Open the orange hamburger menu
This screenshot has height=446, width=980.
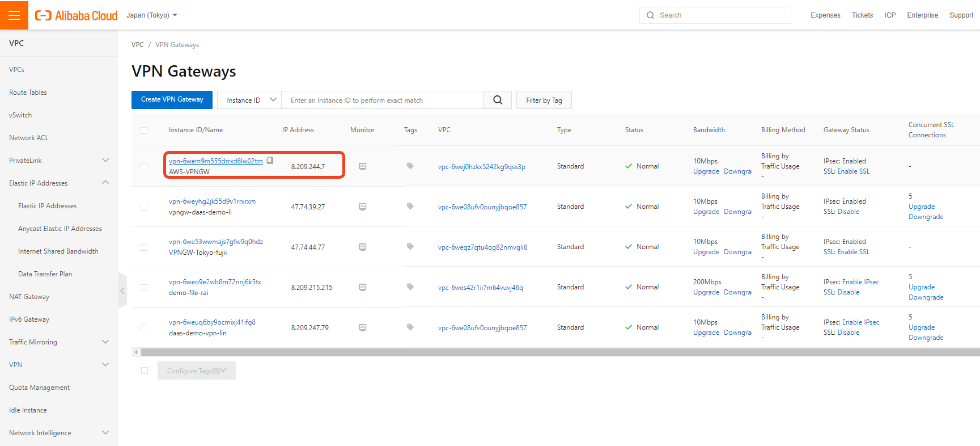click(x=14, y=15)
